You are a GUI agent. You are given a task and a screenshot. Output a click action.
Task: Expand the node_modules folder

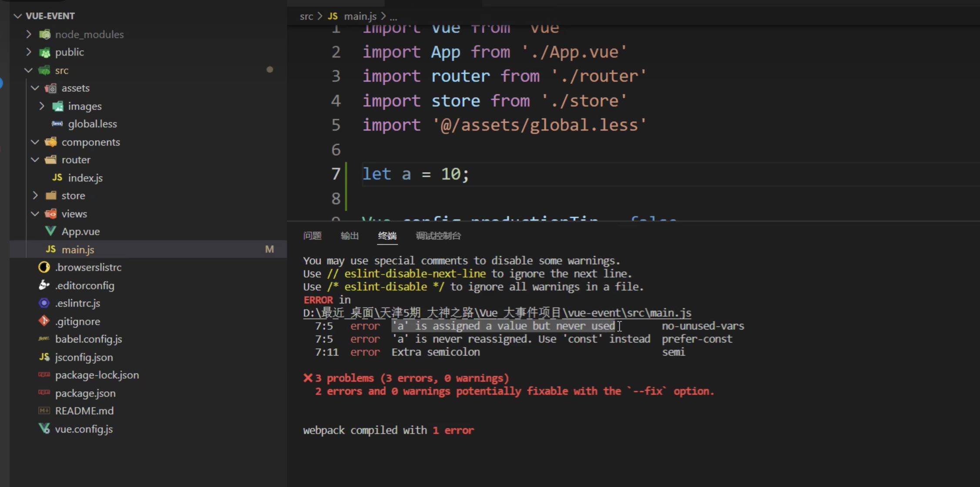coord(29,34)
